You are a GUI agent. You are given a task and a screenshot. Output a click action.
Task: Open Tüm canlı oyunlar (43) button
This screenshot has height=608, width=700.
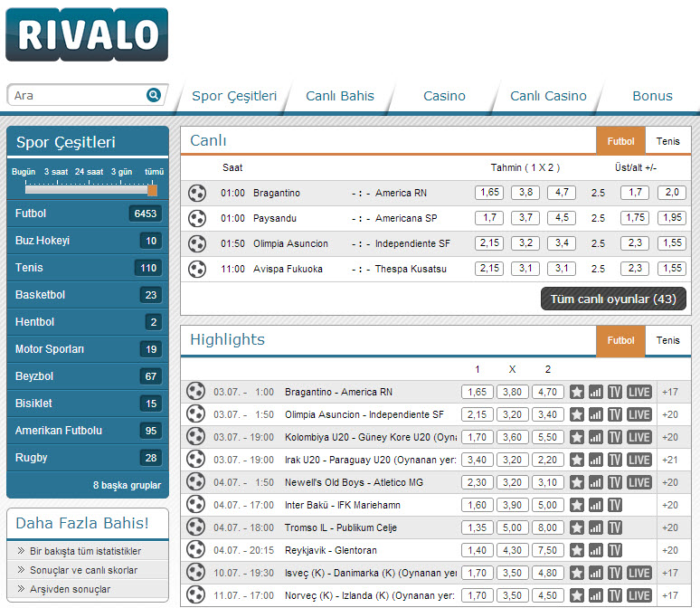tap(613, 299)
